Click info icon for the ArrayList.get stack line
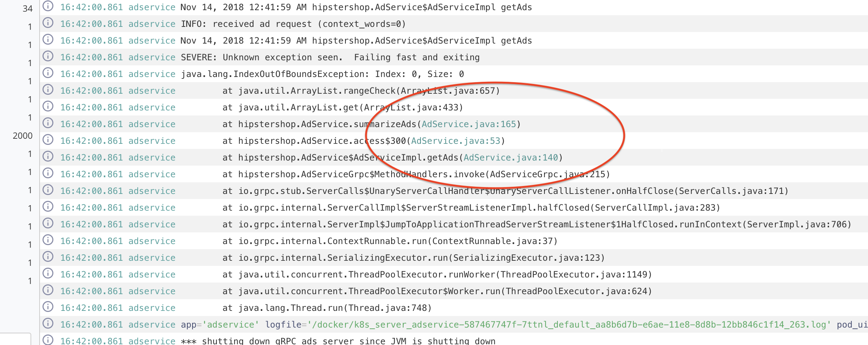Image resolution: width=868 pixels, height=345 pixels. 48,106
